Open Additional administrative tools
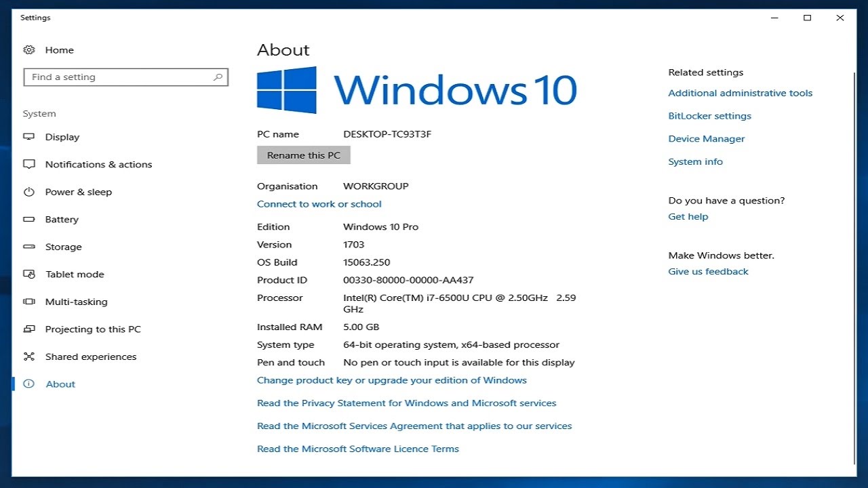 point(741,94)
